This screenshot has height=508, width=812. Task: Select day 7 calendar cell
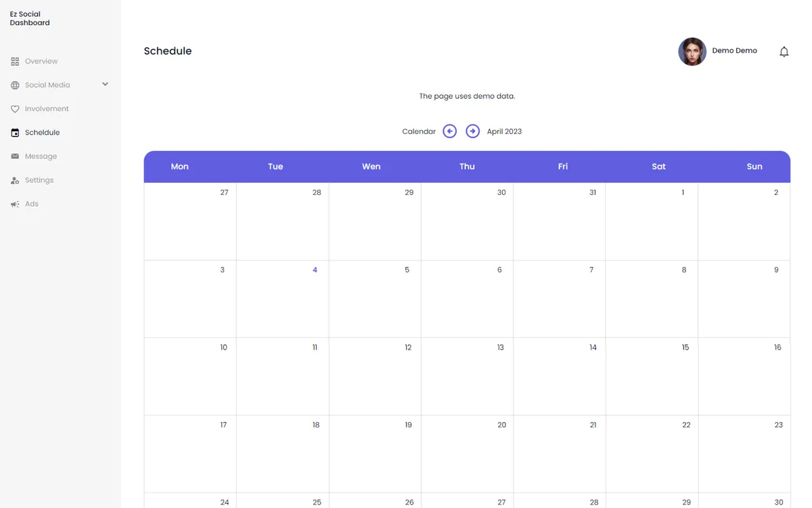point(560,299)
